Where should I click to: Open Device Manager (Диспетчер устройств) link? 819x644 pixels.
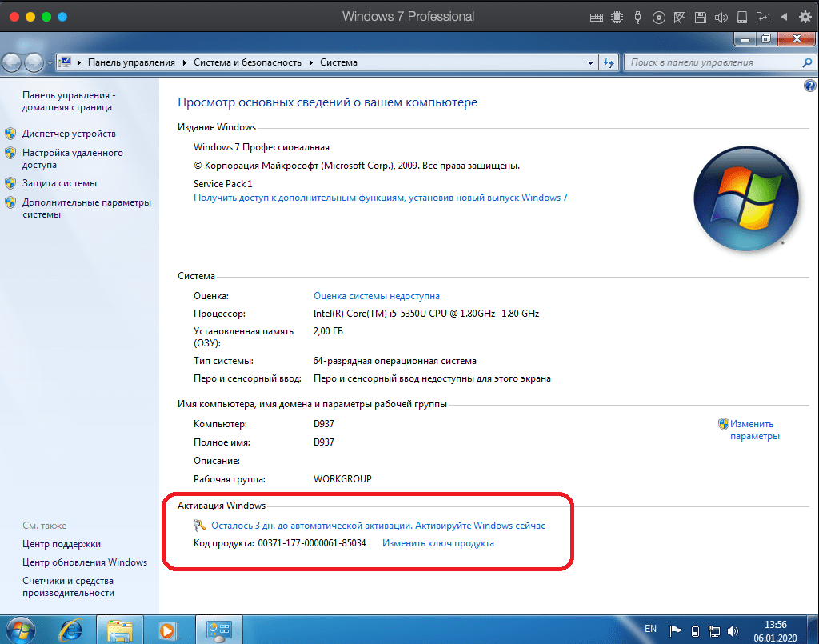click(x=69, y=134)
